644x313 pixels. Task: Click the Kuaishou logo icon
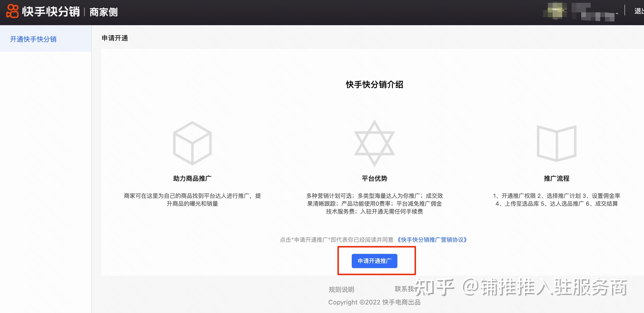(x=12, y=11)
